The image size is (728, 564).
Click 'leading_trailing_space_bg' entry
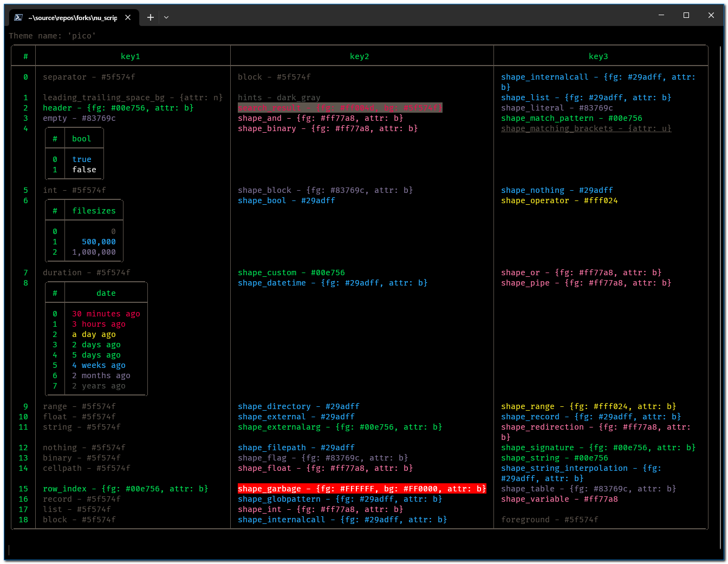point(133,98)
